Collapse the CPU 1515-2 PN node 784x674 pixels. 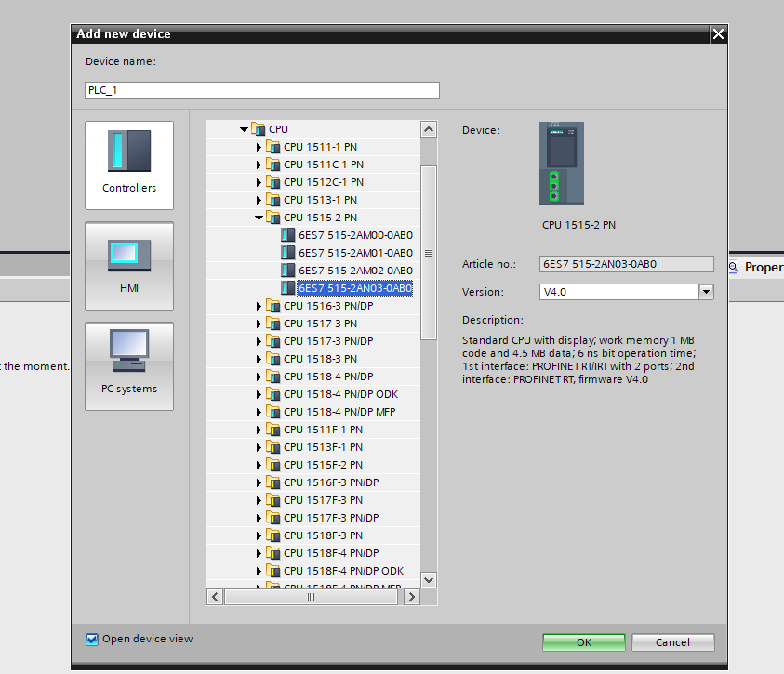coord(259,218)
